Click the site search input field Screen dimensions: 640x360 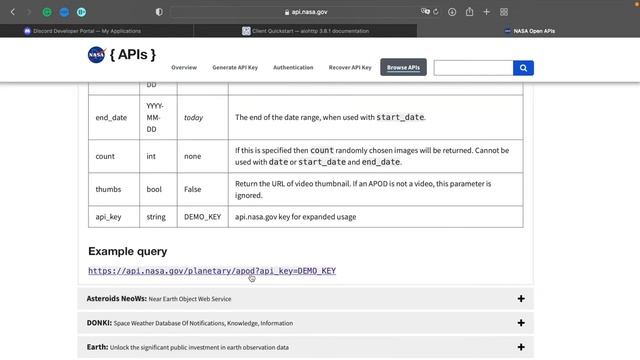coord(473,68)
